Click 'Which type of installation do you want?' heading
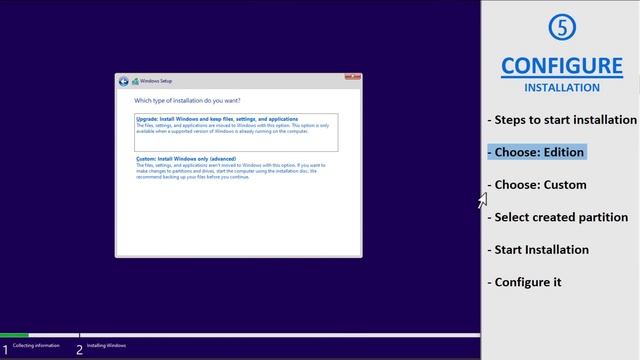This screenshot has width=640, height=360. 187,100
